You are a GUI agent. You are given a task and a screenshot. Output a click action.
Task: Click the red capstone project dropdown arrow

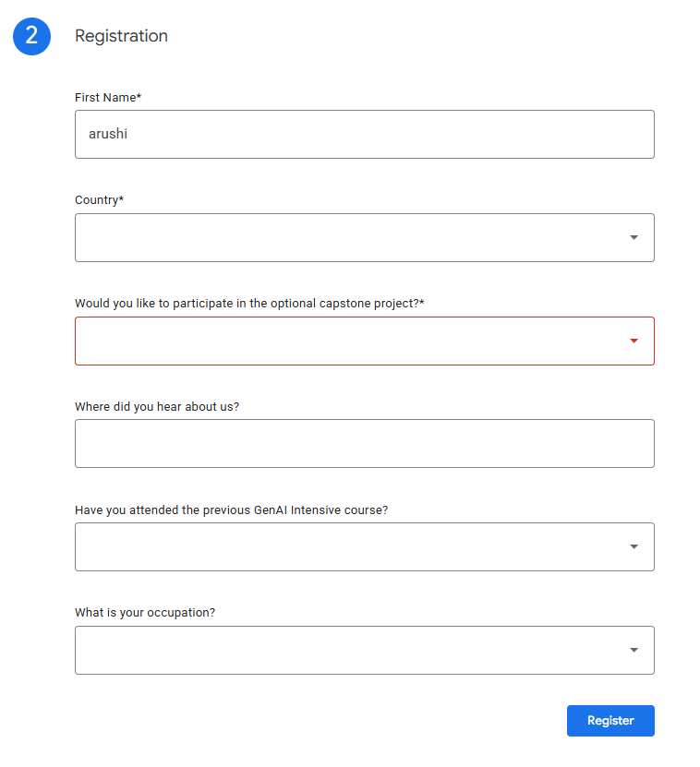coord(634,341)
